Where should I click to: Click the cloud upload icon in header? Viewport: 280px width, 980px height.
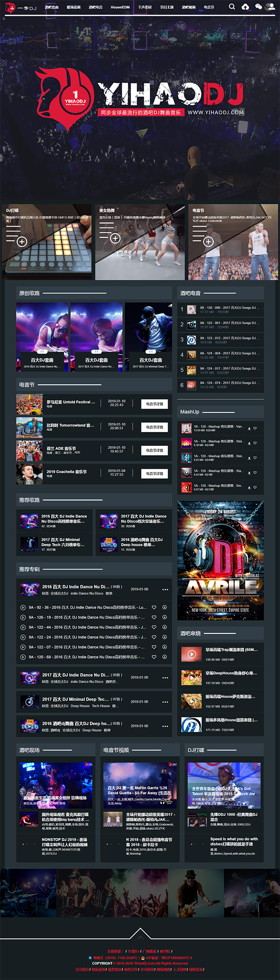tap(245, 7)
